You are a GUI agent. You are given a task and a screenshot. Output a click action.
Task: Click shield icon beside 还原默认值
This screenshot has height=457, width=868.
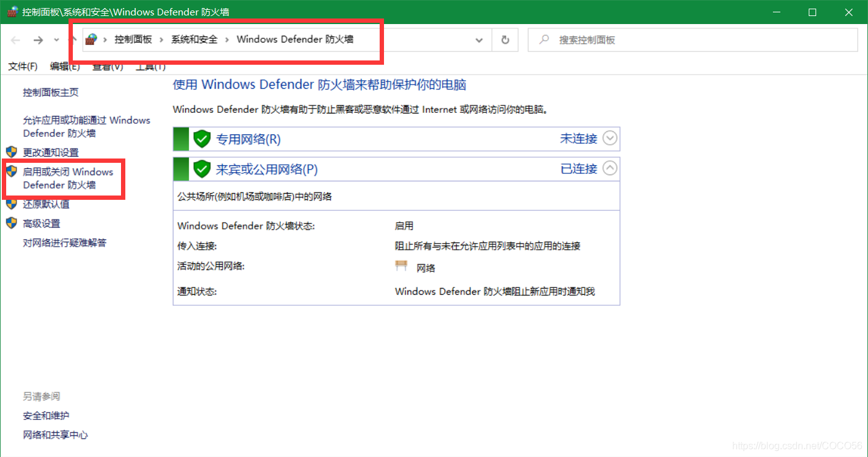click(x=11, y=204)
